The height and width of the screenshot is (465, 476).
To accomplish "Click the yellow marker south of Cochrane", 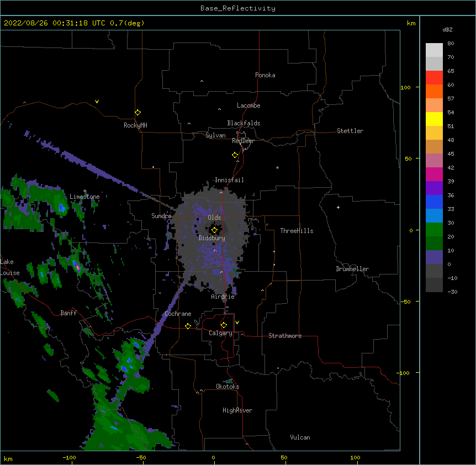I will tap(188, 326).
